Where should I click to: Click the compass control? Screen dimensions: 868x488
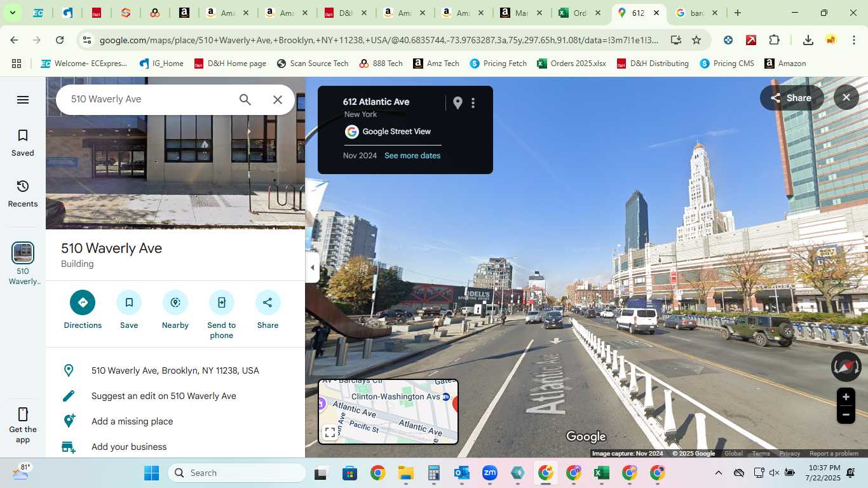click(x=846, y=367)
